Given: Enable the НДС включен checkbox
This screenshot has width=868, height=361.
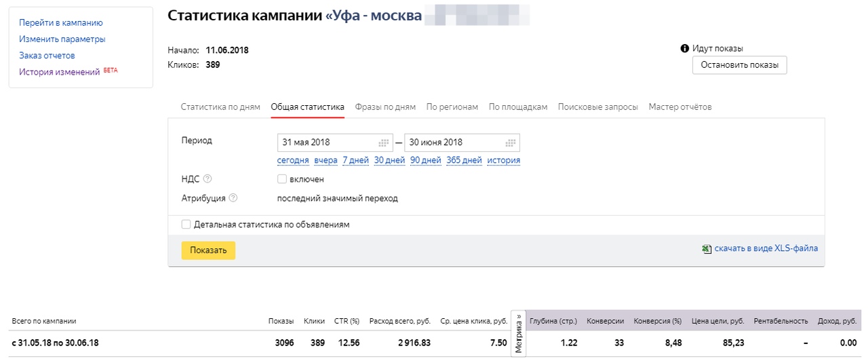Looking at the screenshot, I should click(x=281, y=179).
